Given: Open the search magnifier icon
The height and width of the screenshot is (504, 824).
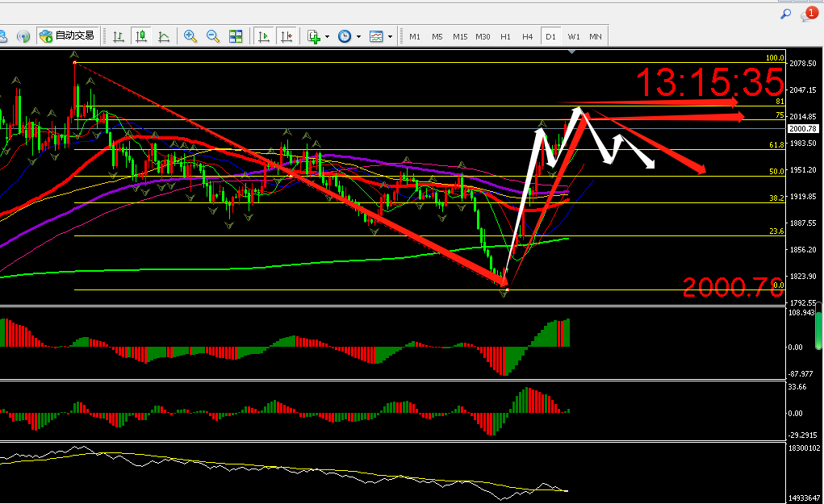Looking at the screenshot, I should pyautogui.click(x=785, y=15).
